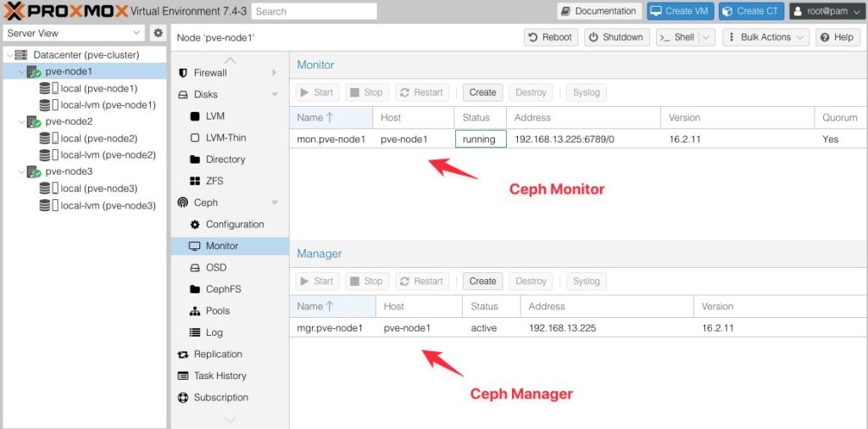Click the Task History list icon
The image size is (868, 429).
click(x=183, y=376)
